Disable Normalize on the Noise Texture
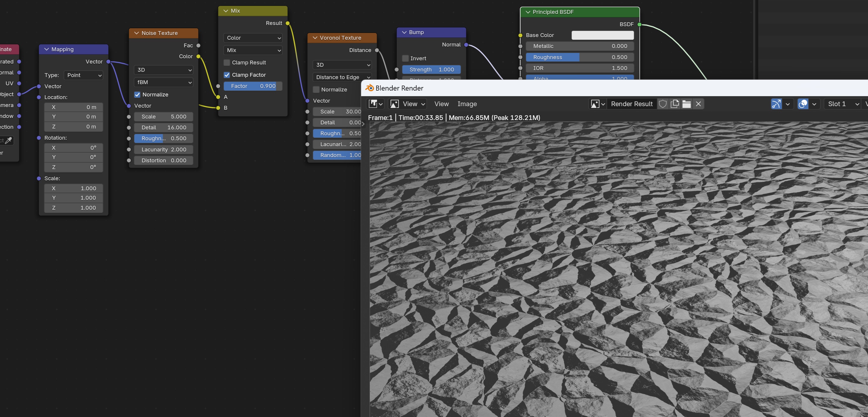868x417 pixels. pyautogui.click(x=137, y=95)
